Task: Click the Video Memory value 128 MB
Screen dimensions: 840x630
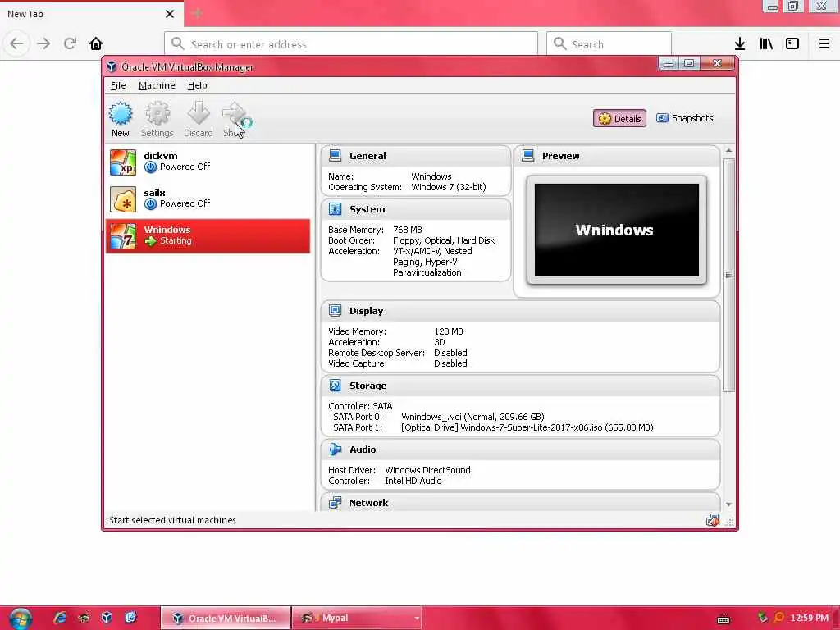Action: point(449,331)
